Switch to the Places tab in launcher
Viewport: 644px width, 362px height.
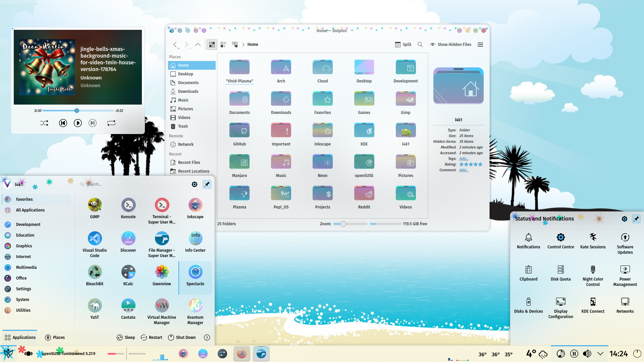click(x=55, y=337)
